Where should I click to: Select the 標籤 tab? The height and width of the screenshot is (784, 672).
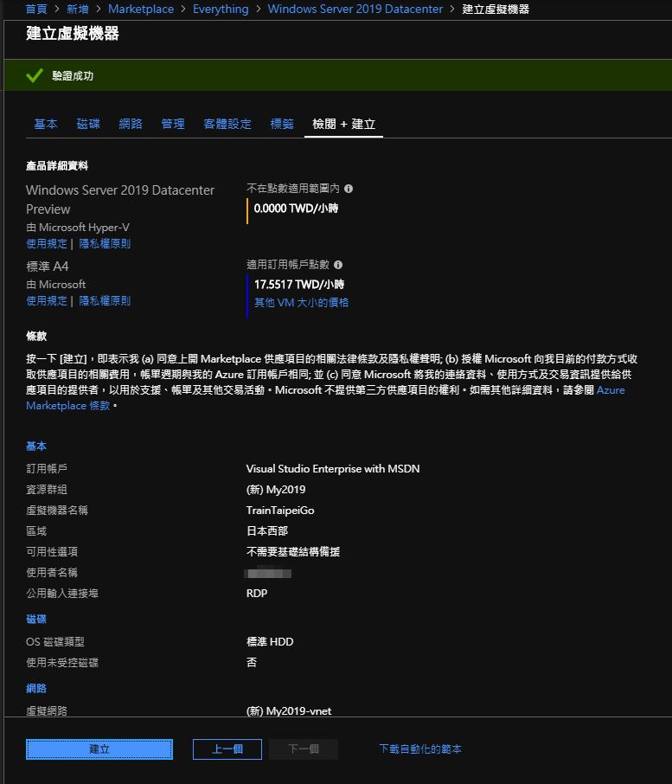[282, 124]
